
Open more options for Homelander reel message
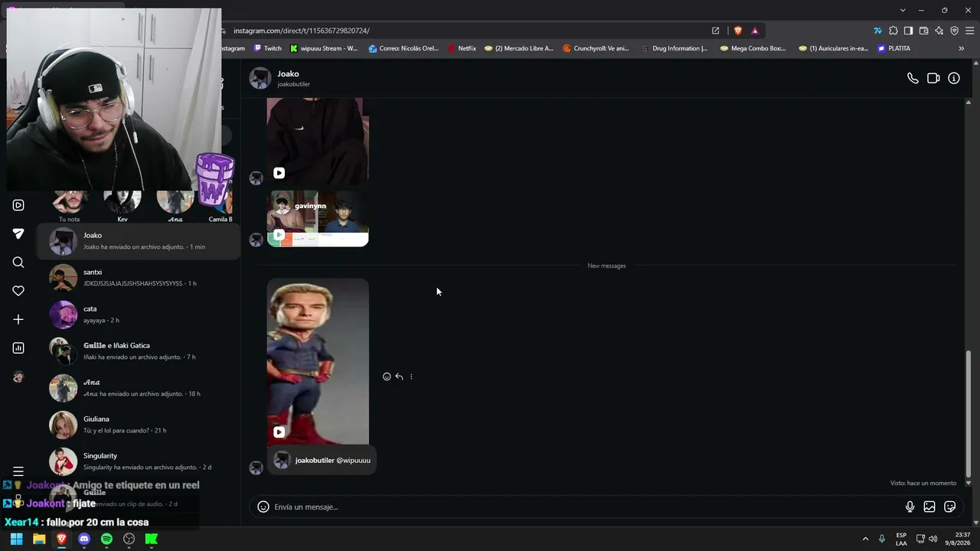pyautogui.click(x=411, y=377)
